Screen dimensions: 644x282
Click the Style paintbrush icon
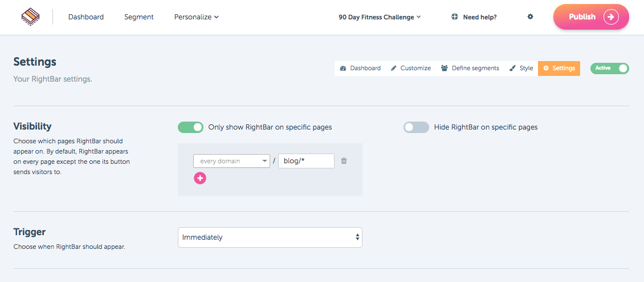pyautogui.click(x=512, y=68)
